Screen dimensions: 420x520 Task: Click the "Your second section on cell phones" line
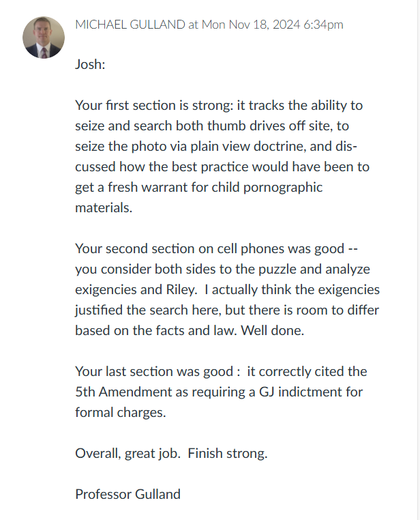click(216, 248)
